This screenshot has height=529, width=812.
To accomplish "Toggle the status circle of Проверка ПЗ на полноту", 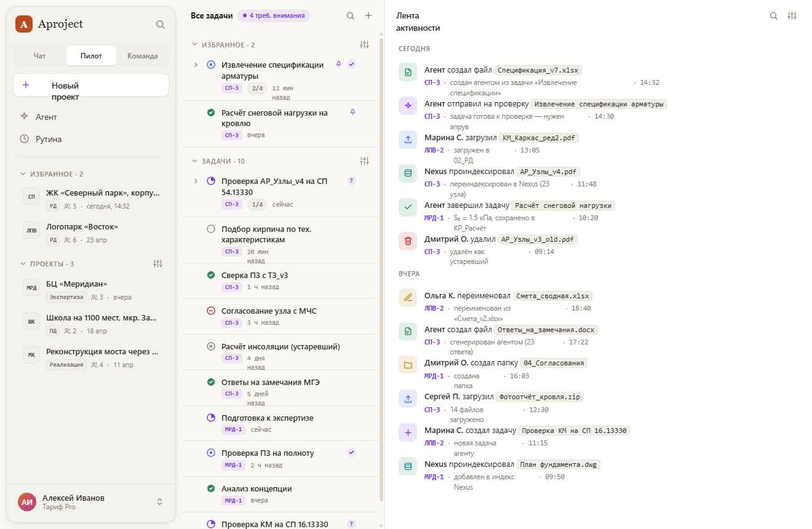I will 211,453.
